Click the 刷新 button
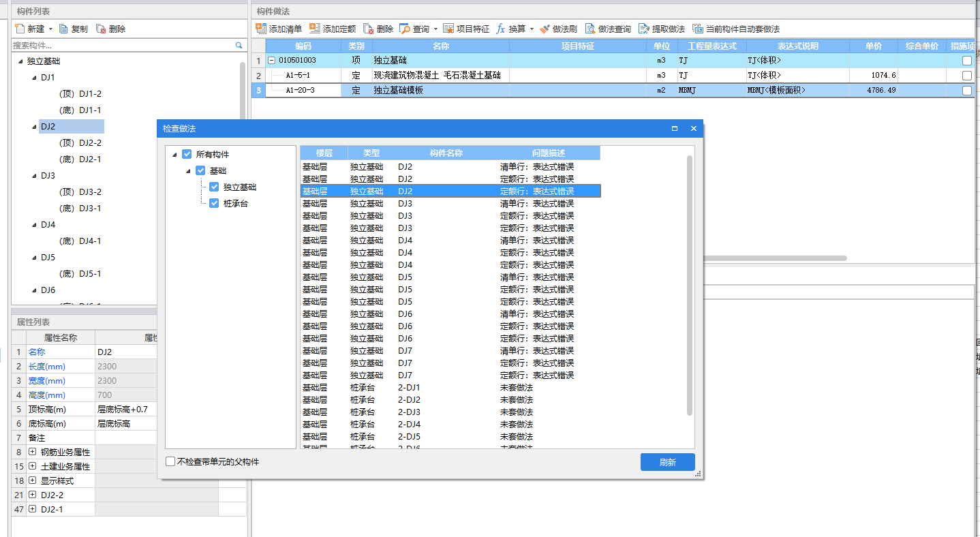 pyautogui.click(x=667, y=462)
